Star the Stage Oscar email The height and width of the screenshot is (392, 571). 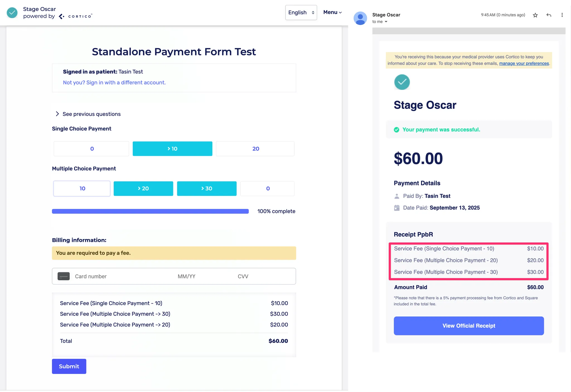point(535,15)
